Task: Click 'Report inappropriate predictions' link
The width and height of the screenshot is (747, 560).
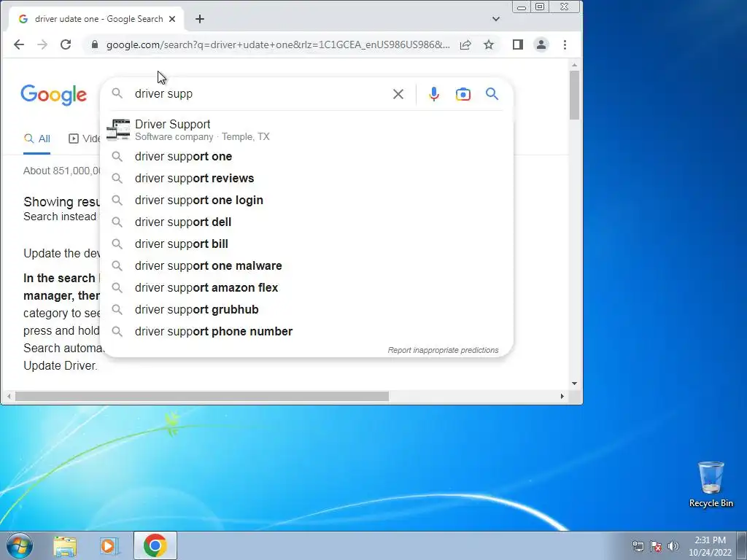Action: 443,351
